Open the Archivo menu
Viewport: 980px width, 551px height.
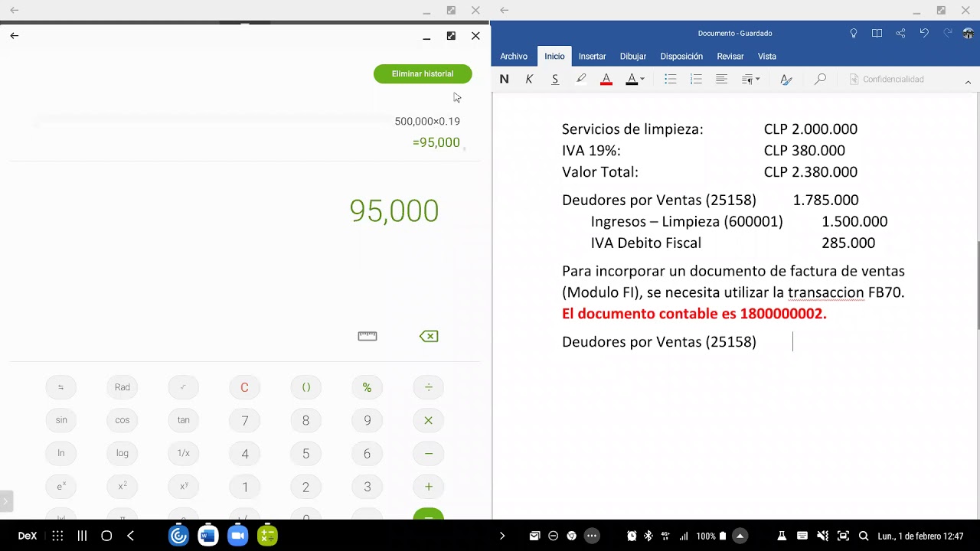coord(514,56)
